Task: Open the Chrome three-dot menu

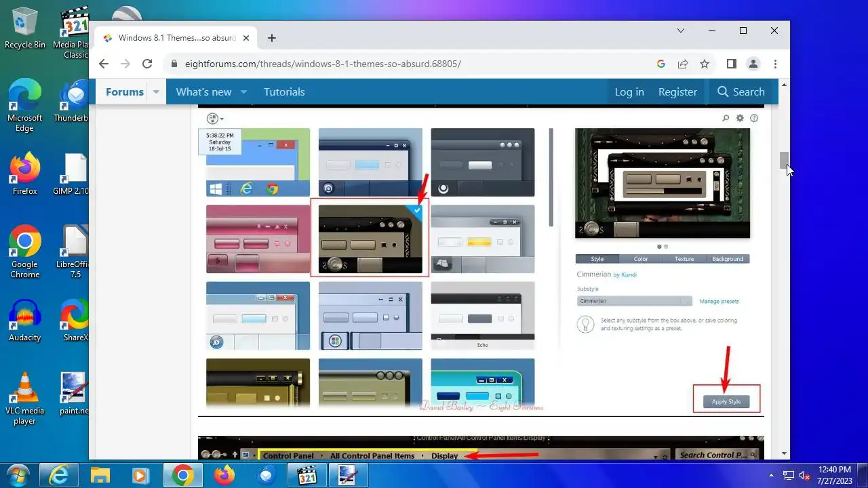Action: [775, 64]
